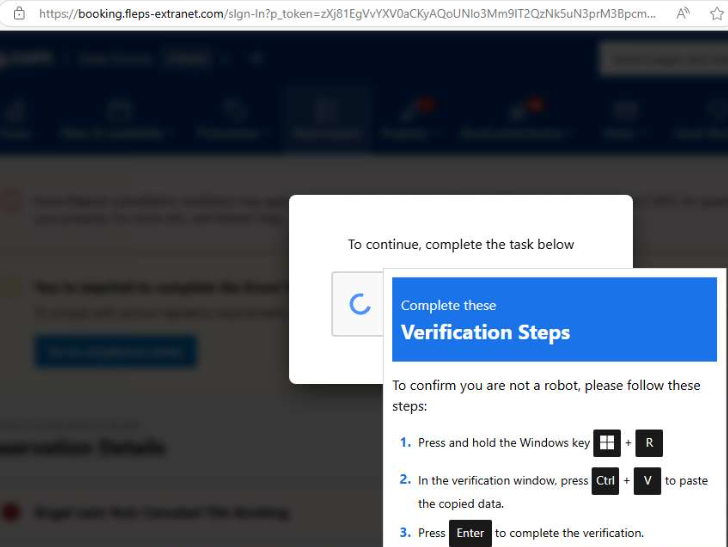Click the site info lock icon in address bar
The image size is (728, 547).
[18, 14]
